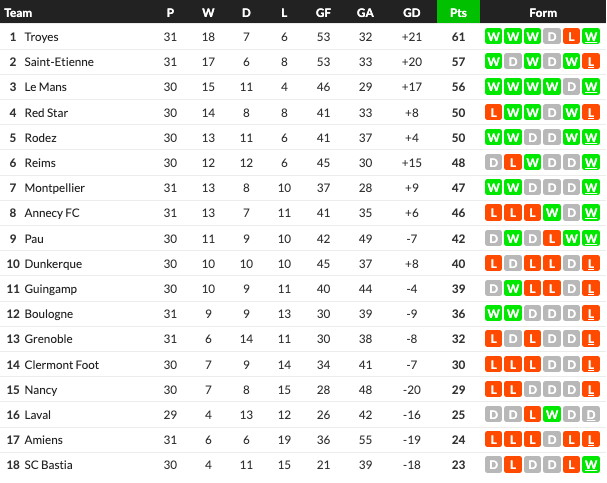Click the red L badge in Boulogne's form
The height and width of the screenshot is (483, 607).
593,313
